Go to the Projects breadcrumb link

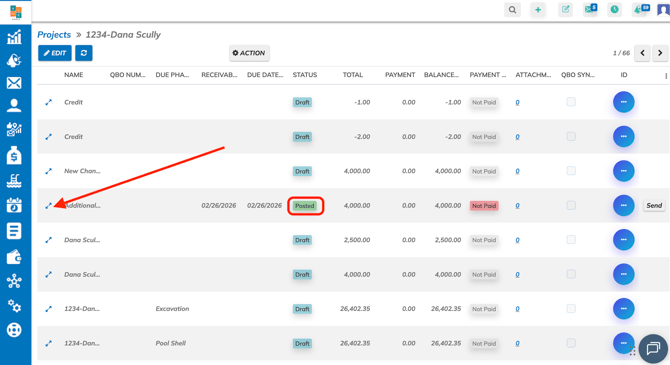tap(54, 35)
